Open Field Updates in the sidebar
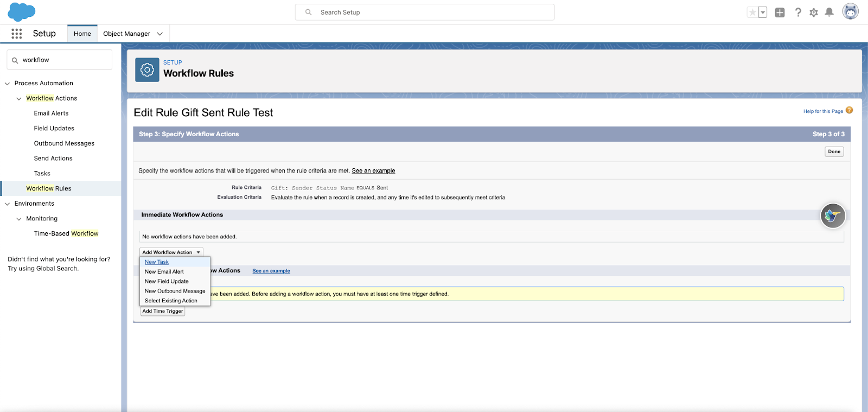This screenshot has height=412, width=868. point(54,129)
